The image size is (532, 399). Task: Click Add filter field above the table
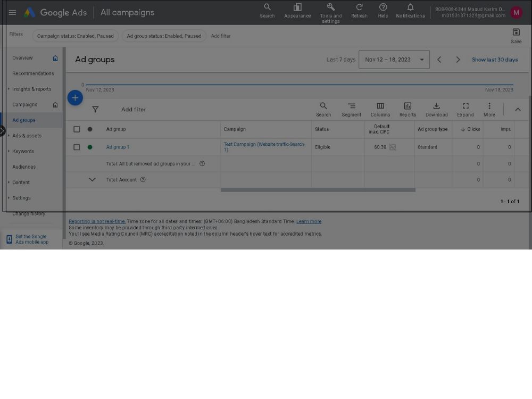pyautogui.click(x=134, y=110)
